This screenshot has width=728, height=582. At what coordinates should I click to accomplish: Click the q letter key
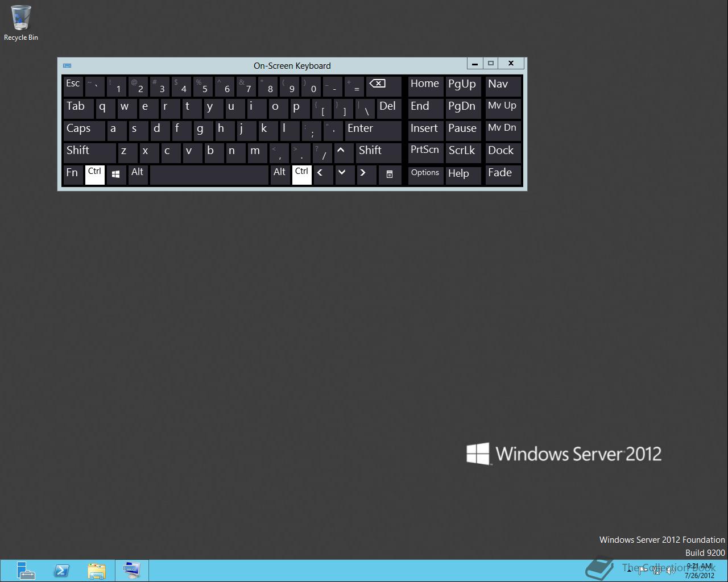106,108
